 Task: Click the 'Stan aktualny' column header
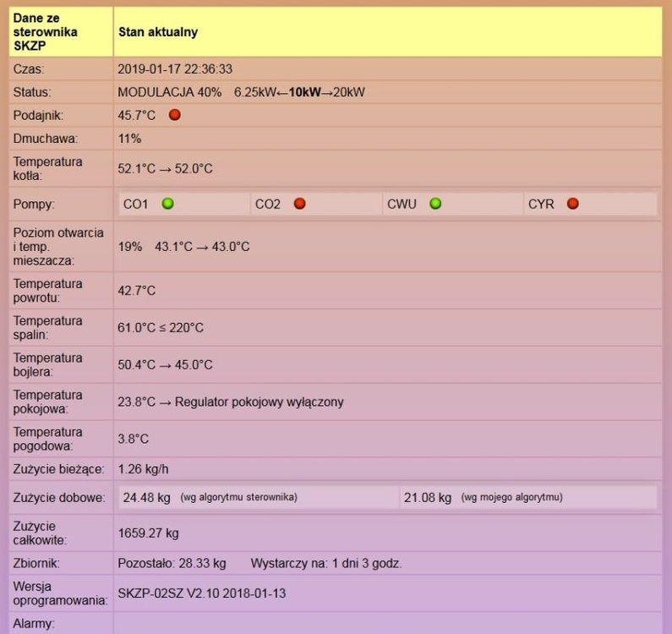(x=158, y=32)
